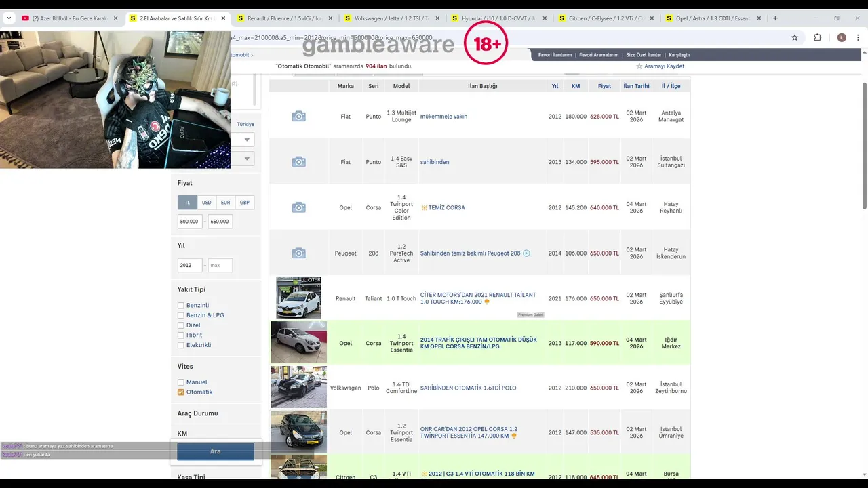The image size is (868, 488).
Task: Tick the Dizel fuel checkbox
Action: pyautogui.click(x=181, y=325)
